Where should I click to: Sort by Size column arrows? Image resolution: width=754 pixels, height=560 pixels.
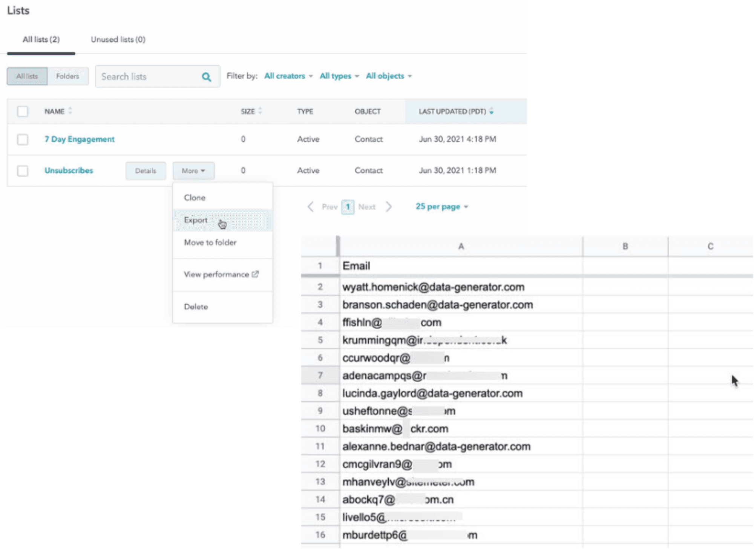click(260, 111)
